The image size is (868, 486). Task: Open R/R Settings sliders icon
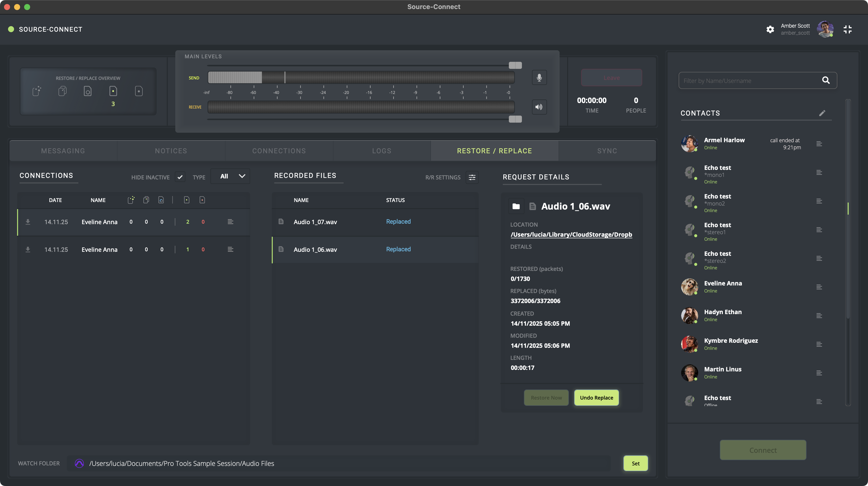[x=472, y=177]
